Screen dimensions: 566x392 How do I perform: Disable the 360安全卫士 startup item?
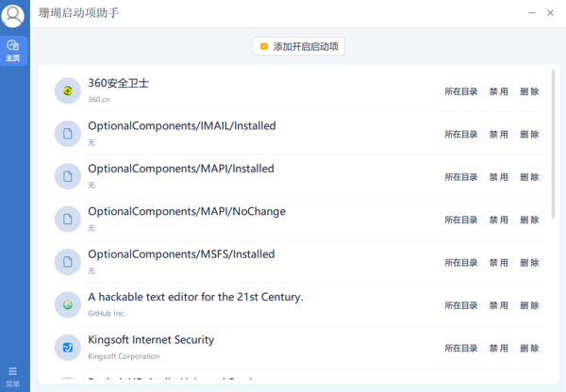point(498,92)
